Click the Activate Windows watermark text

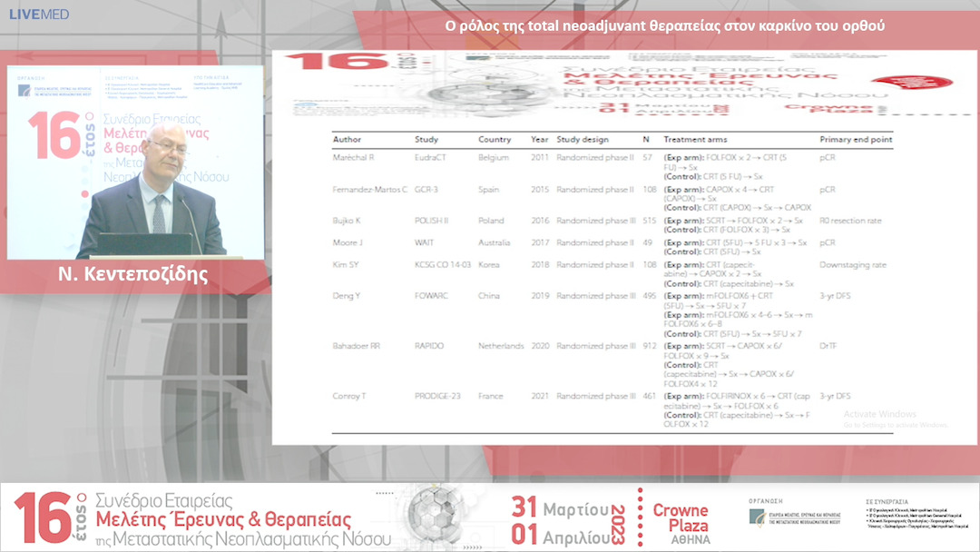[879, 415]
